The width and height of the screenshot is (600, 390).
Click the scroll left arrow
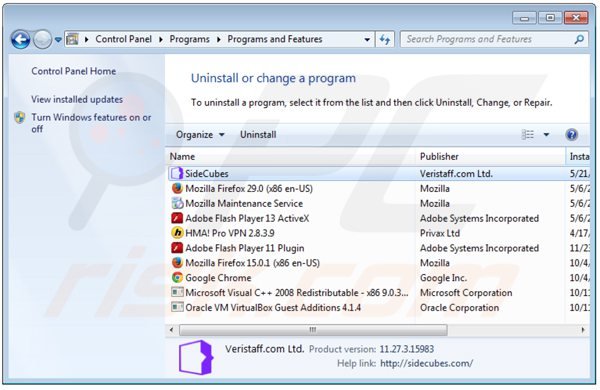(171, 330)
